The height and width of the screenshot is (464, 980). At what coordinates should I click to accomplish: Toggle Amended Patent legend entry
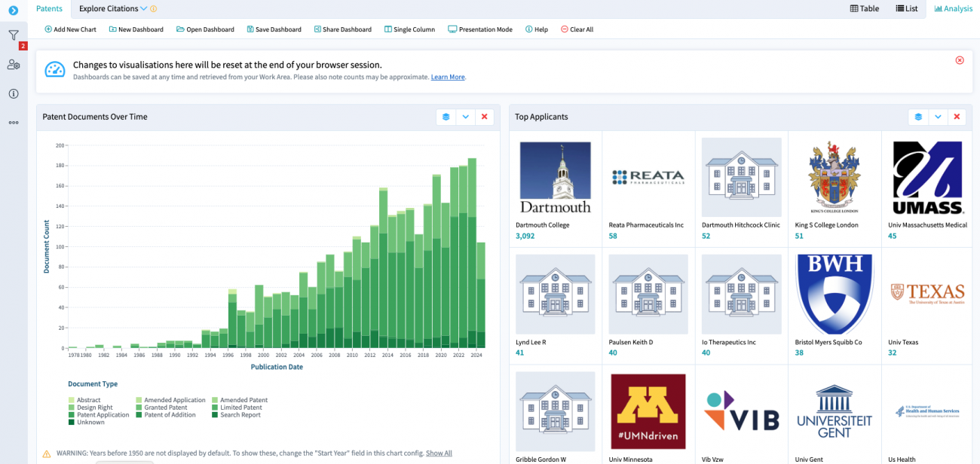coord(240,400)
